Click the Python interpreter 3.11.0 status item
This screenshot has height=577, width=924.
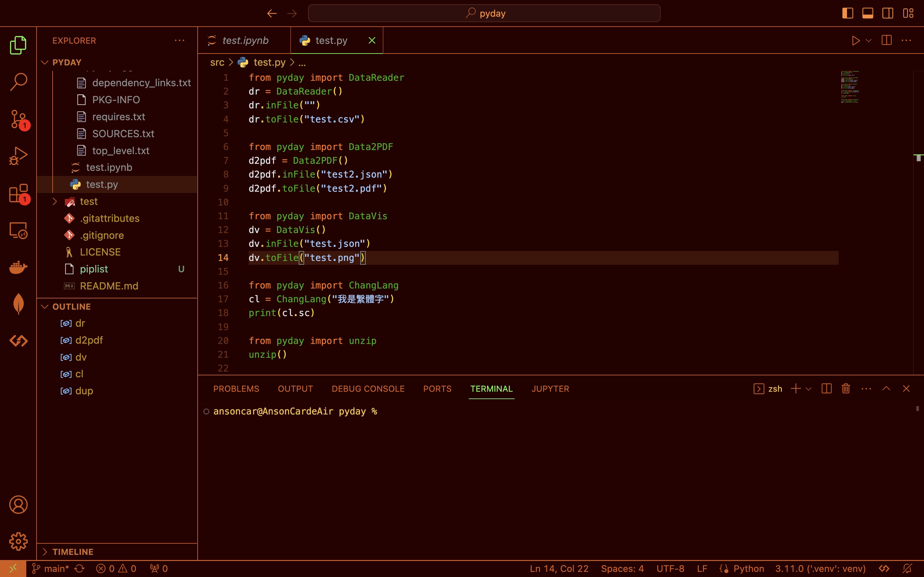click(x=820, y=569)
